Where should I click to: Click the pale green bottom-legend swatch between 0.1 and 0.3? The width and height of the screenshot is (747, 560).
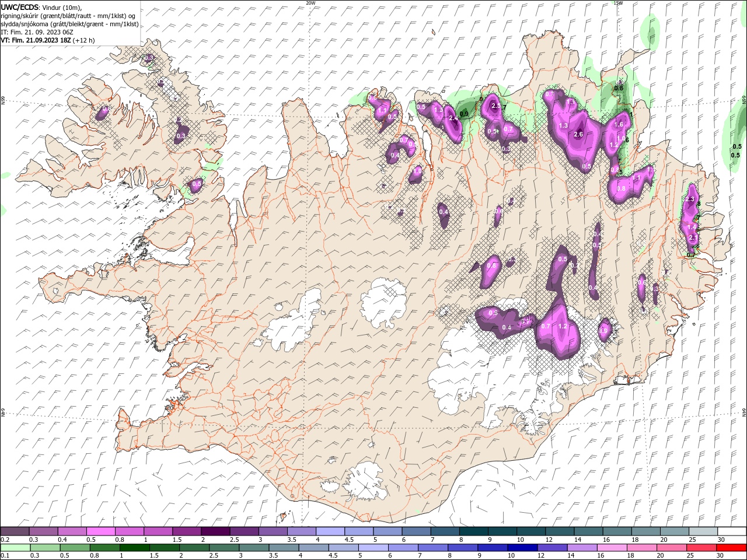pyautogui.click(x=16, y=548)
